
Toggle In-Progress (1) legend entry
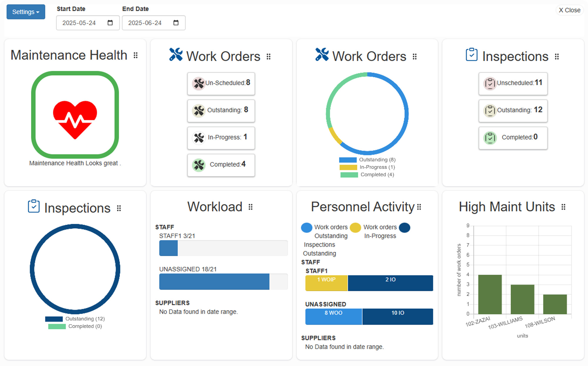pyautogui.click(x=367, y=167)
